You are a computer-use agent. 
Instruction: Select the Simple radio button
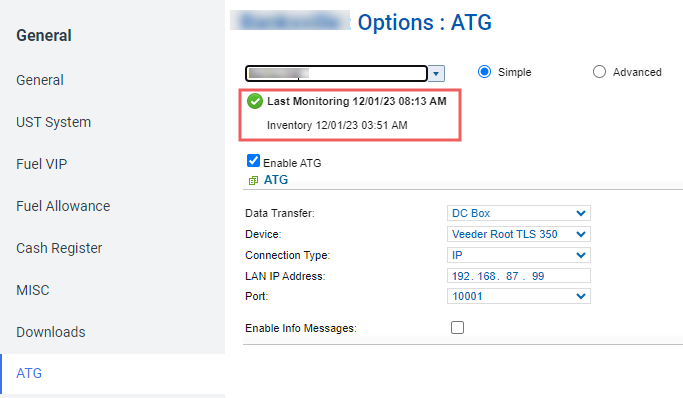click(x=484, y=71)
